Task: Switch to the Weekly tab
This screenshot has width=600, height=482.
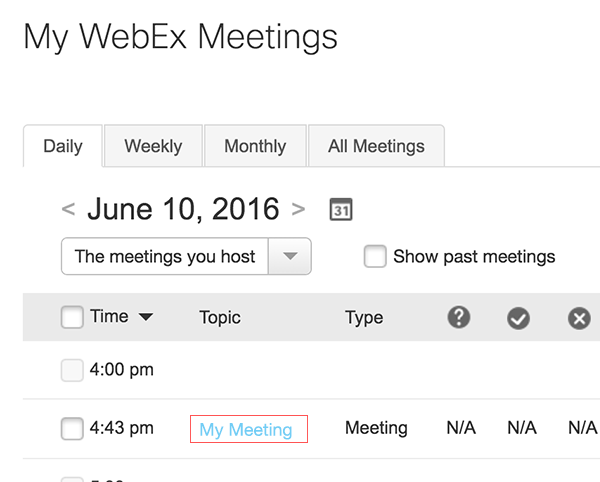Action: pos(153,146)
